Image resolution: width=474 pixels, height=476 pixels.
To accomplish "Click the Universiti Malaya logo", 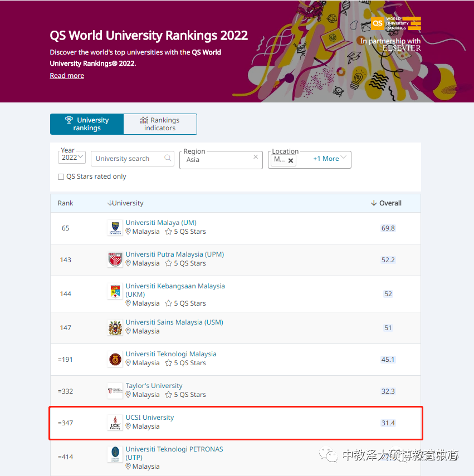I will (115, 228).
